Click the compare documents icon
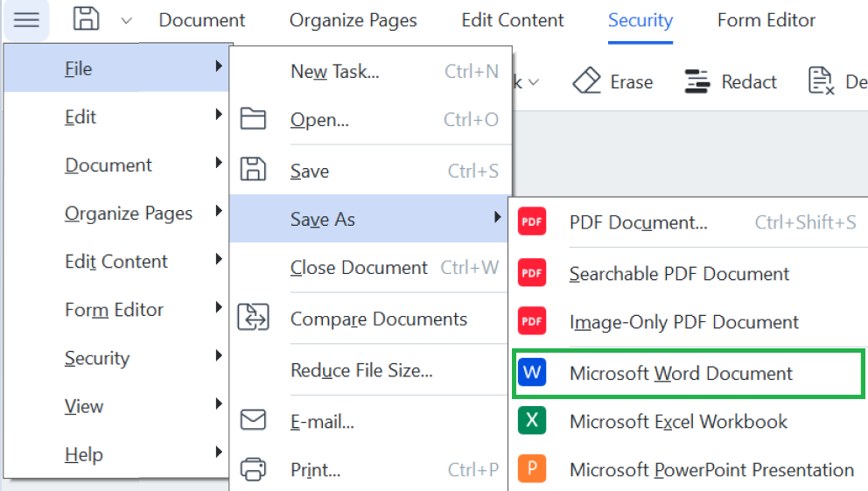The image size is (868, 491). coord(253,317)
